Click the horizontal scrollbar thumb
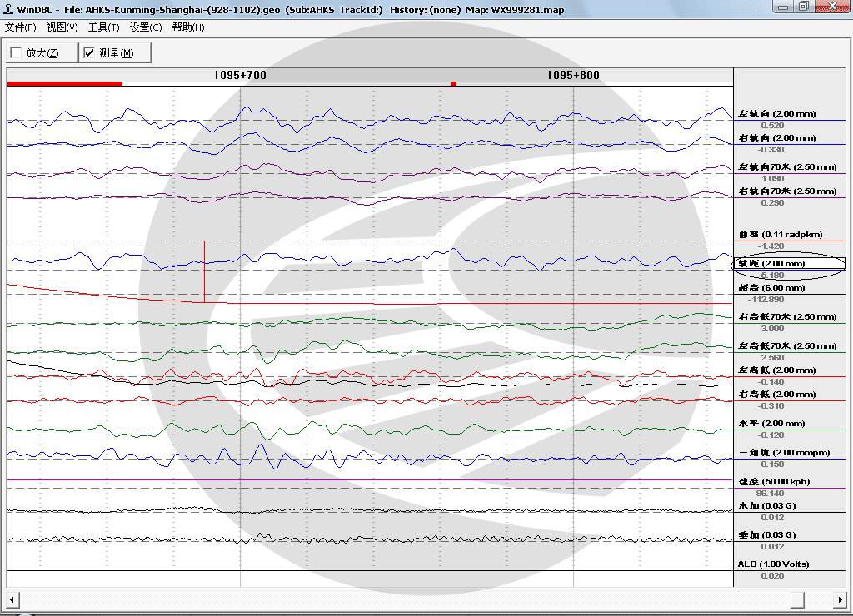The height and width of the screenshot is (616, 853). [797, 600]
